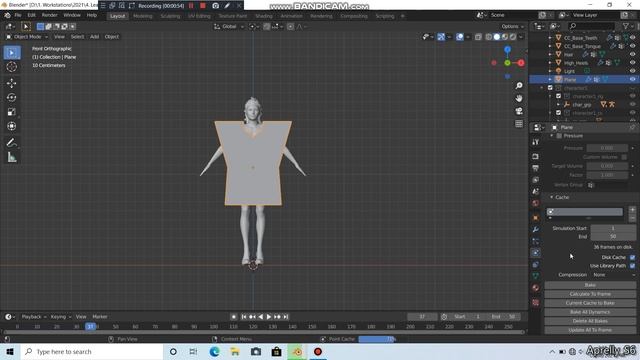Collapse the Cache panel
This screenshot has height=360, width=640.
[551, 197]
